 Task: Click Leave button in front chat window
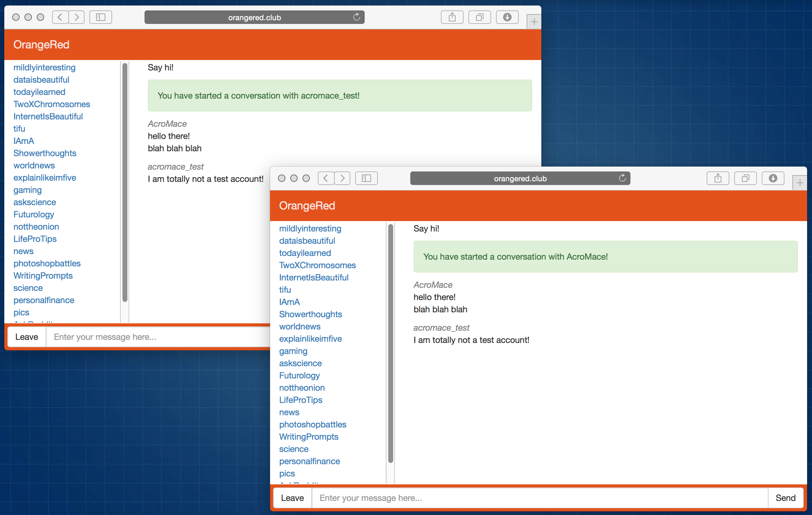pos(292,498)
